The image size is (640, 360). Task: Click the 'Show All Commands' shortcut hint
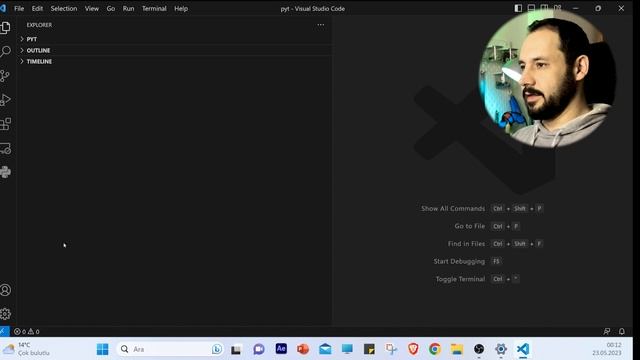482,209
